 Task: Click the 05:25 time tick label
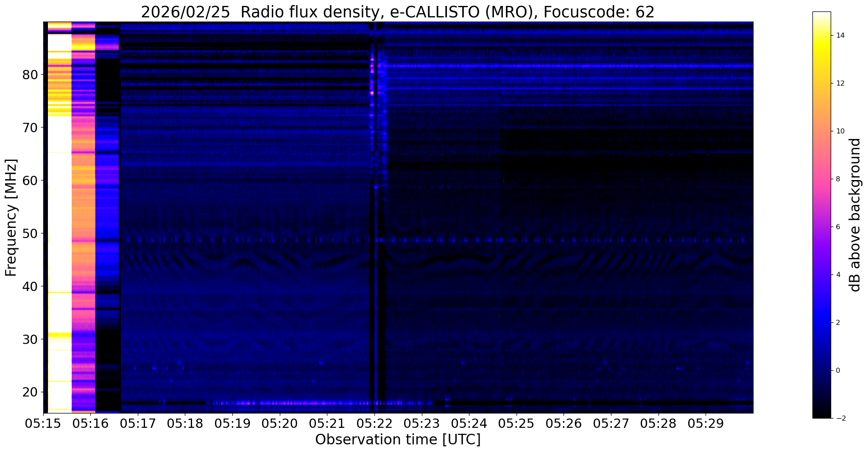[x=516, y=423]
